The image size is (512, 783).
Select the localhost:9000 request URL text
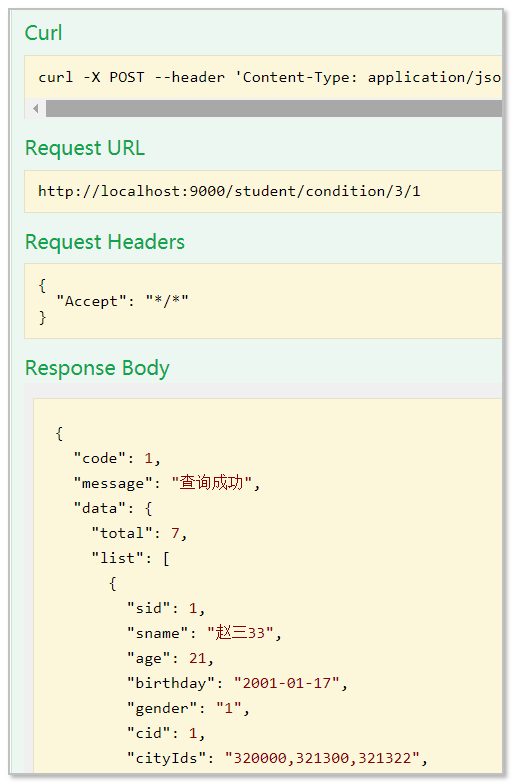(229, 191)
